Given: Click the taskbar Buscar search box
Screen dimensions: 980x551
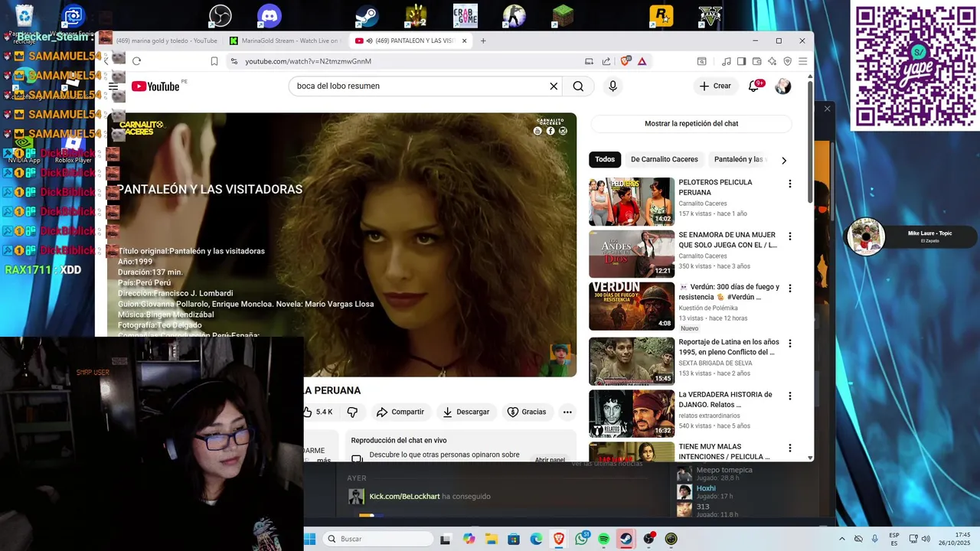Looking at the screenshot, I should click(378, 539).
